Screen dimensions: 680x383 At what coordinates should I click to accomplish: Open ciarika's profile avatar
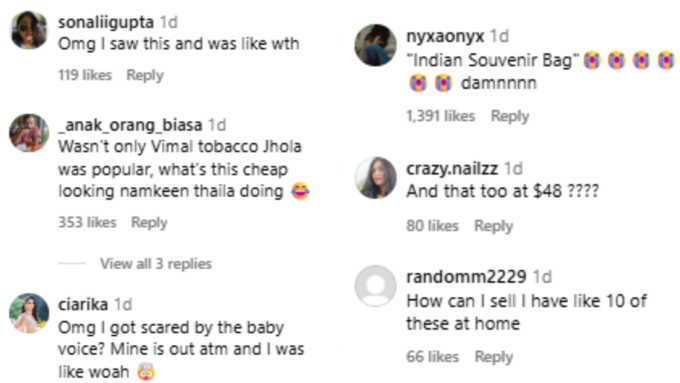(29, 313)
